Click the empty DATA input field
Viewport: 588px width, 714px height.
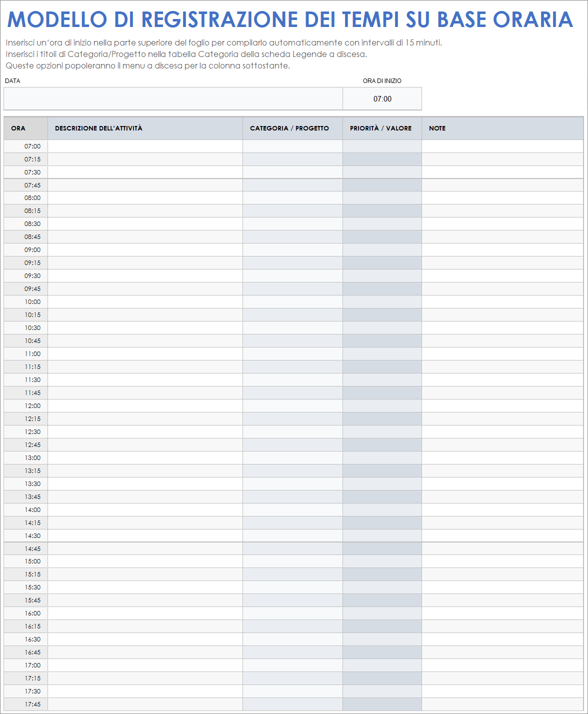pyautogui.click(x=173, y=98)
